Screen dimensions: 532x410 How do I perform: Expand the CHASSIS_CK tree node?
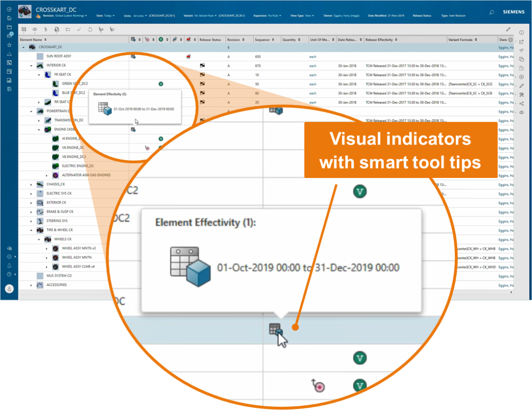[31, 184]
